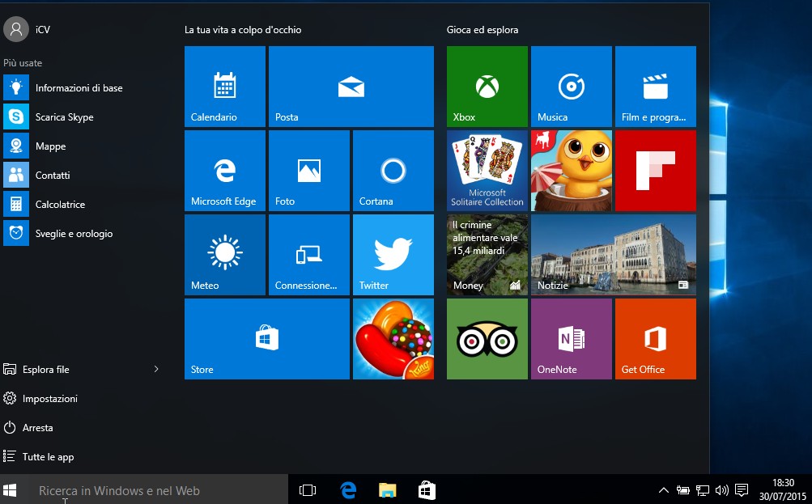This screenshot has width=812, height=504.
Task: Open the red Flipboard tile
Action: point(656,171)
